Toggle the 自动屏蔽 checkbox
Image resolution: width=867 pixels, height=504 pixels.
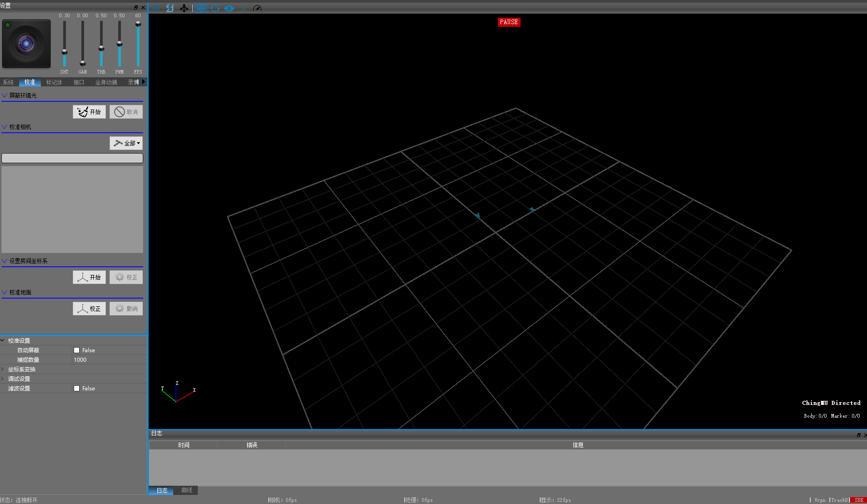tap(76, 350)
